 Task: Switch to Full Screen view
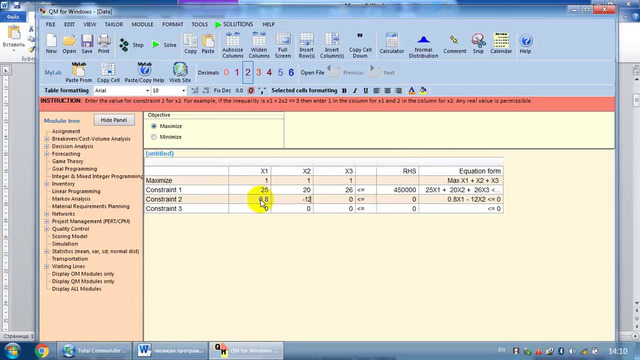[x=282, y=45]
